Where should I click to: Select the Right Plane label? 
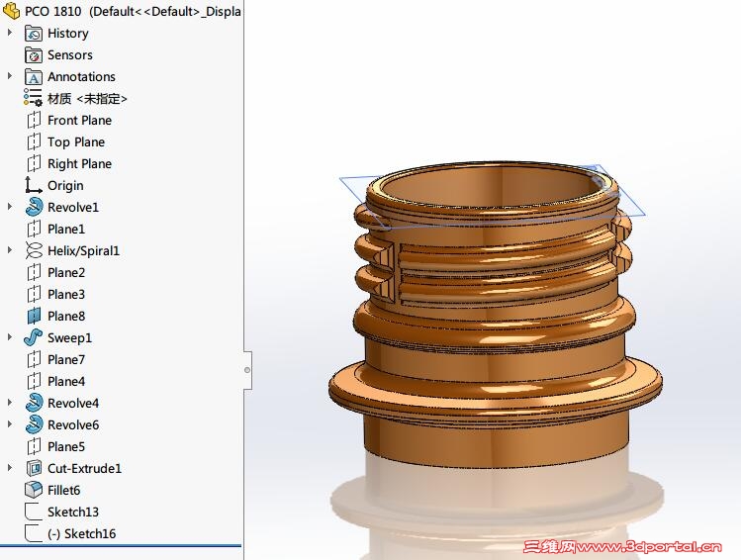(79, 164)
